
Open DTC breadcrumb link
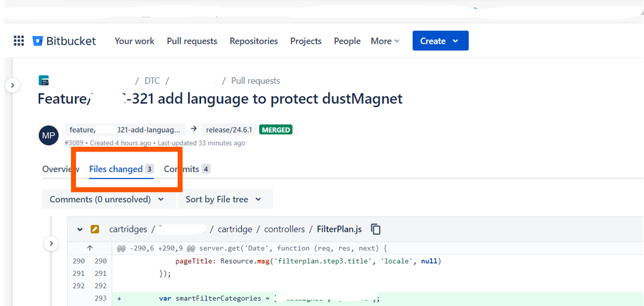tap(152, 81)
